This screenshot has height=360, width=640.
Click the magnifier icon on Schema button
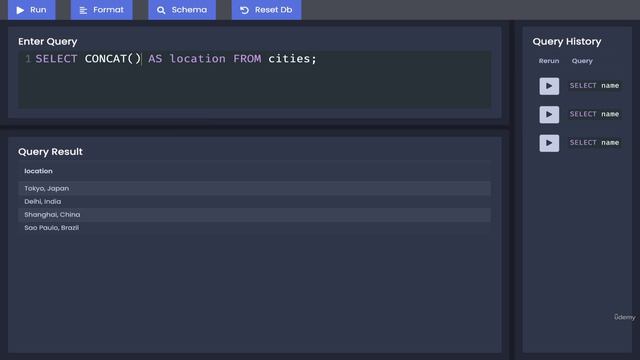[161, 10]
